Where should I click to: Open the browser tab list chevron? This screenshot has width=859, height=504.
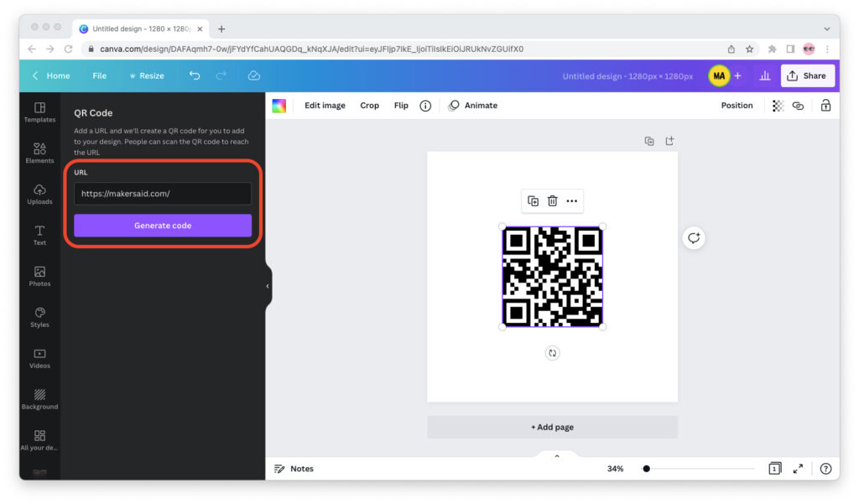(x=826, y=29)
